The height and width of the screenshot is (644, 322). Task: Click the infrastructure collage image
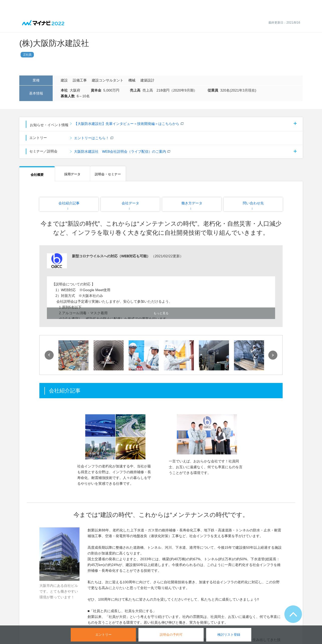pyautogui.click(x=115, y=437)
